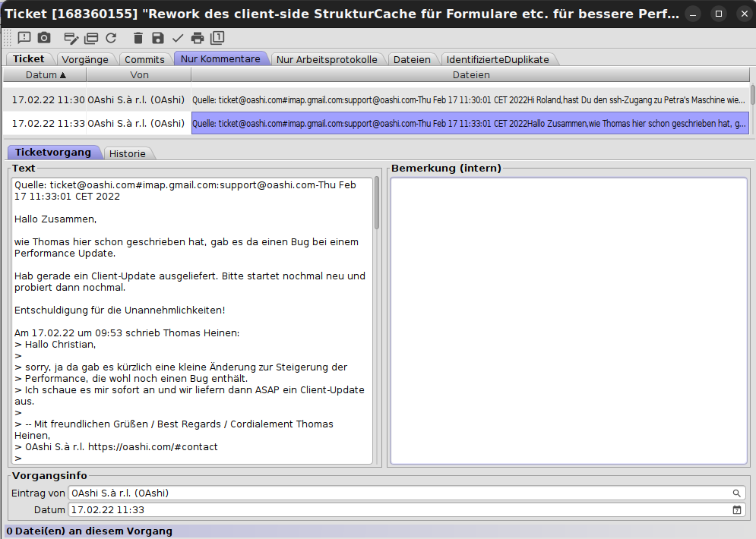Print ticket using the printer icon
The height and width of the screenshot is (539, 756).
coord(198,38)
